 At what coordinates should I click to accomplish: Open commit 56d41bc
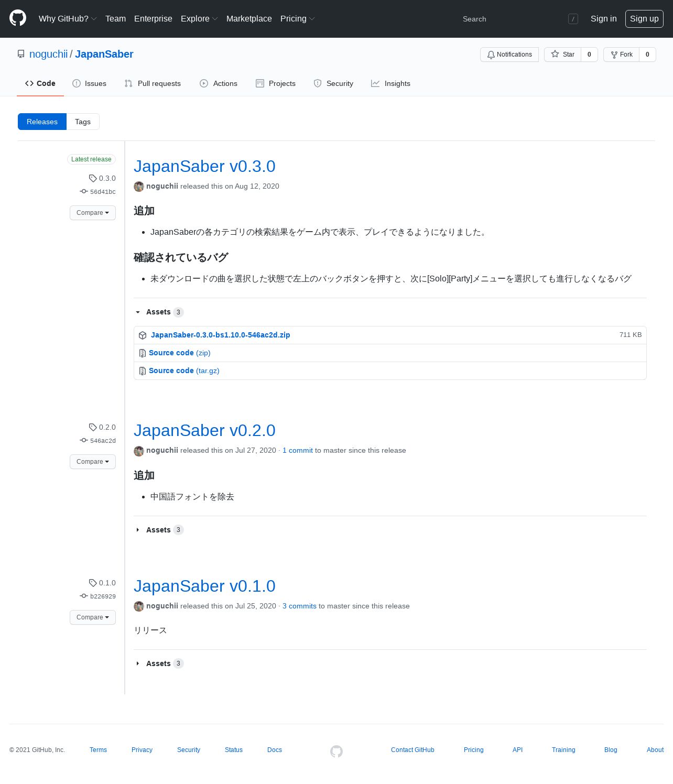103,192
